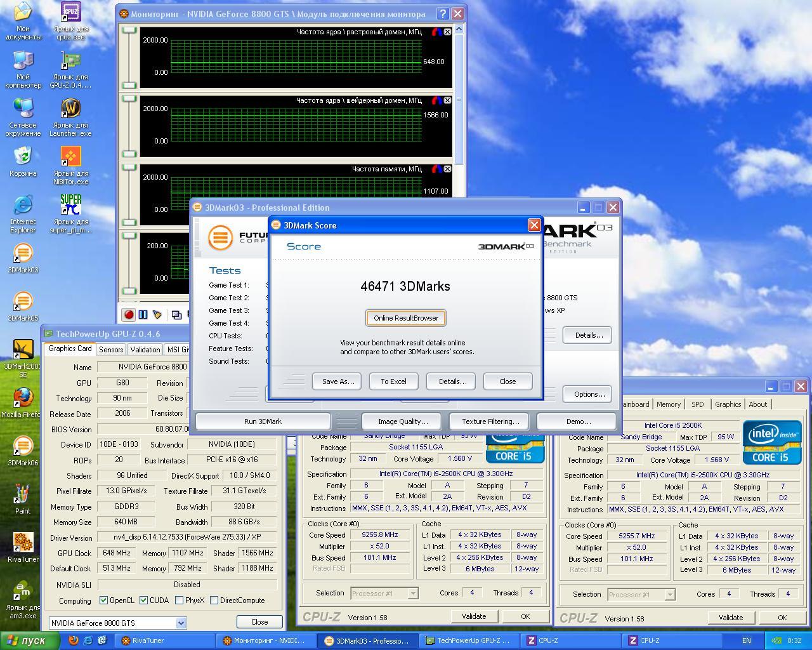This screenshot has height=650, width=812.
Task: Click the Online ResultBrowser button
Action: tap(406, 318)
